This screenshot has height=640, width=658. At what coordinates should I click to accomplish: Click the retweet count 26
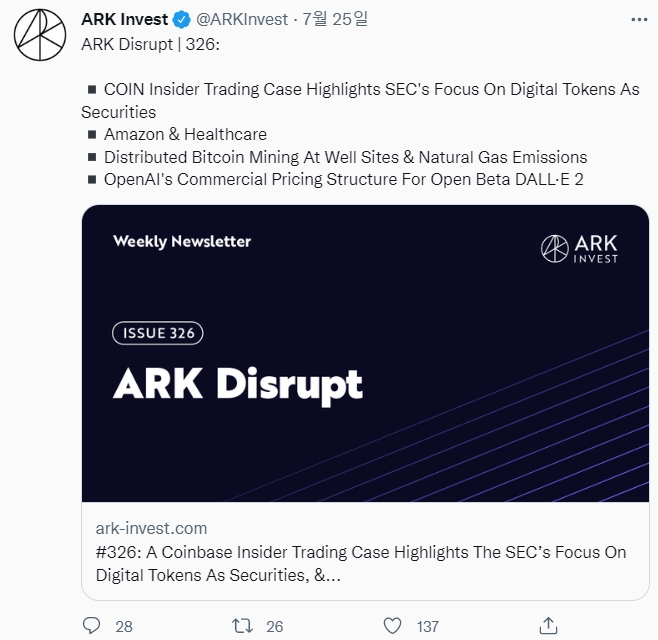275,626
